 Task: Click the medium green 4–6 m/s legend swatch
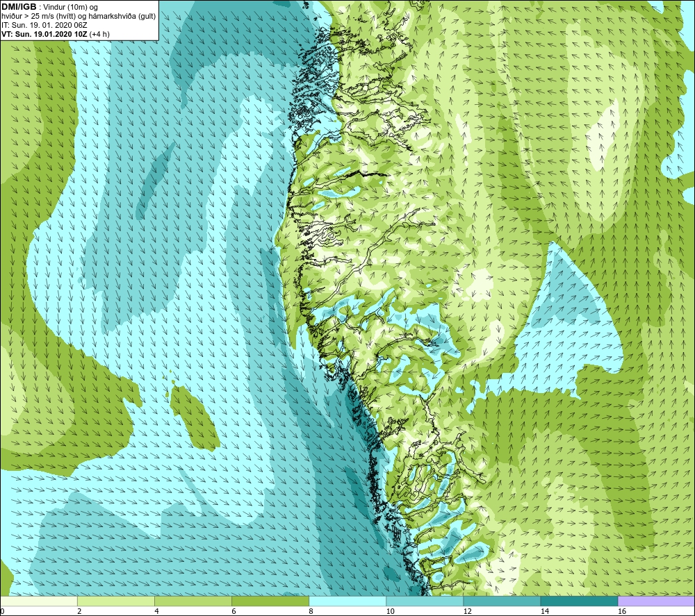(x=193, y=601)
